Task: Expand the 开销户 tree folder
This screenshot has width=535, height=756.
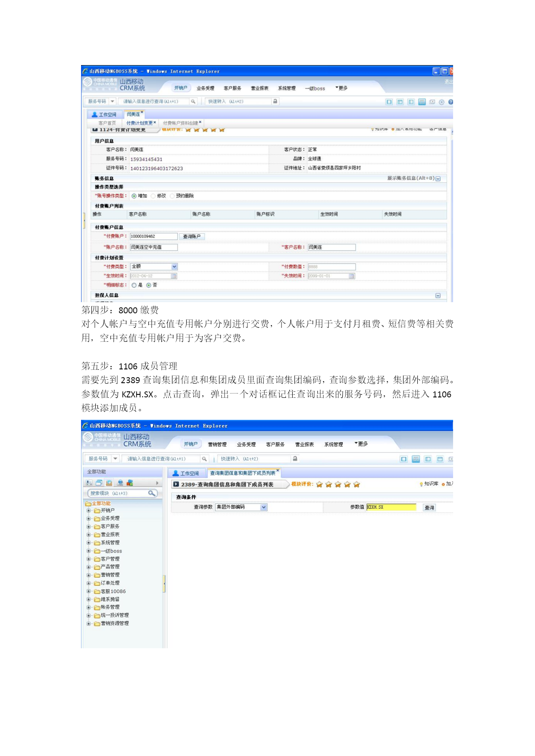Action: coord(88,510)
